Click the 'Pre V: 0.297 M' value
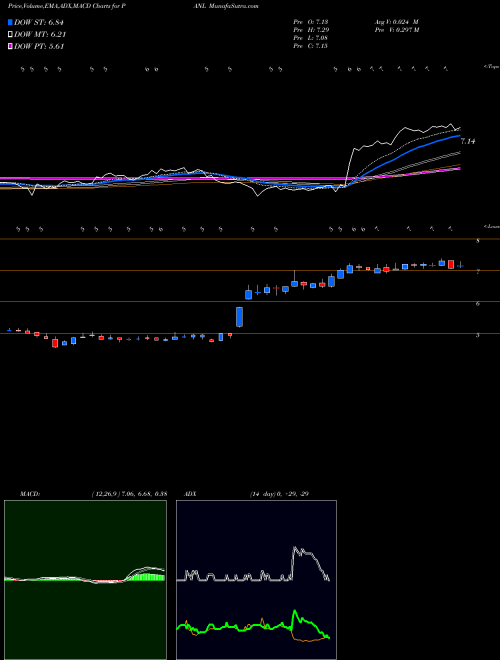Viewport: 500px width, 660px height. [x=396, y=30]
